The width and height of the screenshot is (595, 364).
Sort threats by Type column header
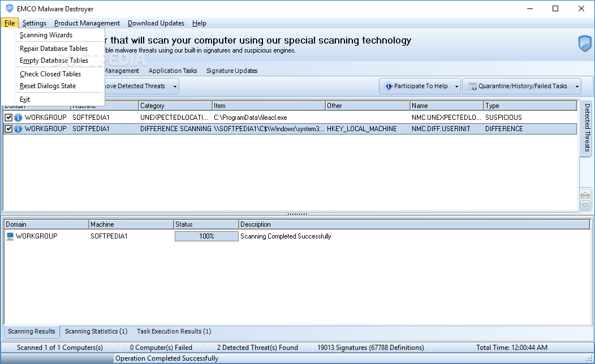(531, 106)
